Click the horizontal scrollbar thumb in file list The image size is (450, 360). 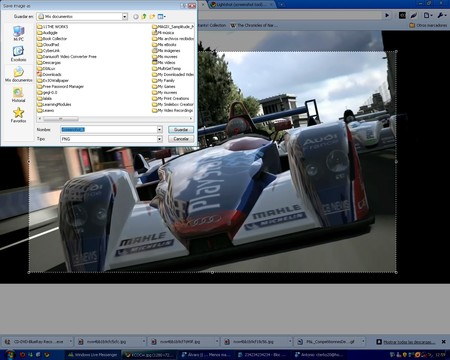(61, 119)
